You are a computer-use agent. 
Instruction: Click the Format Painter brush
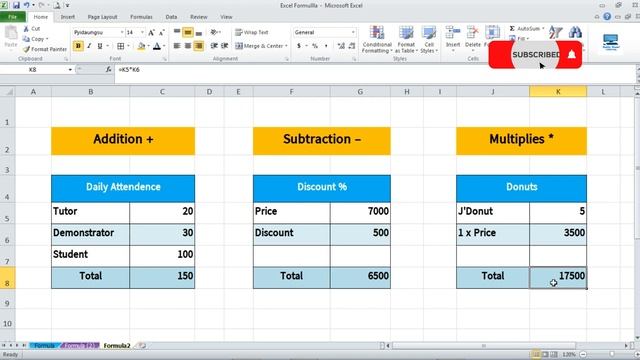[27, 49]
